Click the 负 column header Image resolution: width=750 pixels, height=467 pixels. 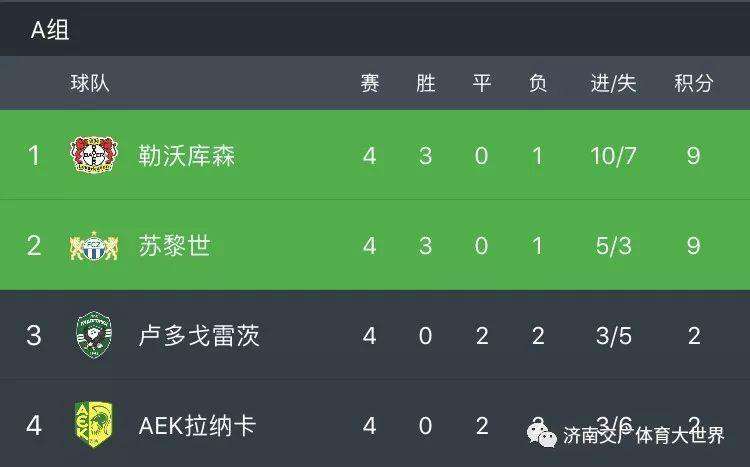tap(537, 84)
